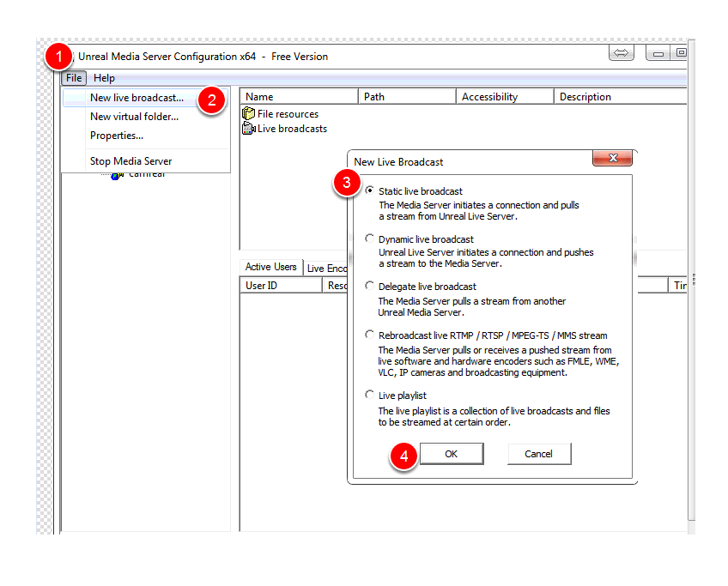Screen dimensions: 728x586
Task: Click the Live broadcasts camera icon
Action: coord(248,128)
